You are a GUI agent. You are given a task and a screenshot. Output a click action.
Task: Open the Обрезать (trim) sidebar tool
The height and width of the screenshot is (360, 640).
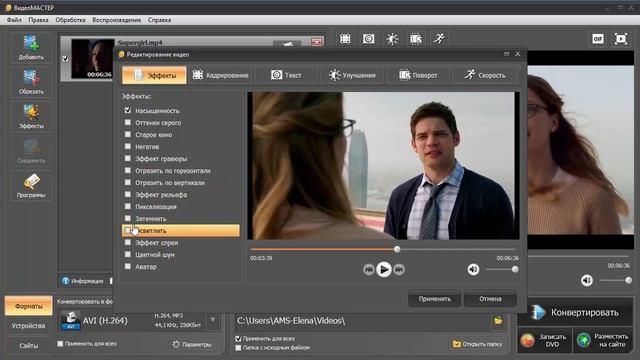pos(31,82)
